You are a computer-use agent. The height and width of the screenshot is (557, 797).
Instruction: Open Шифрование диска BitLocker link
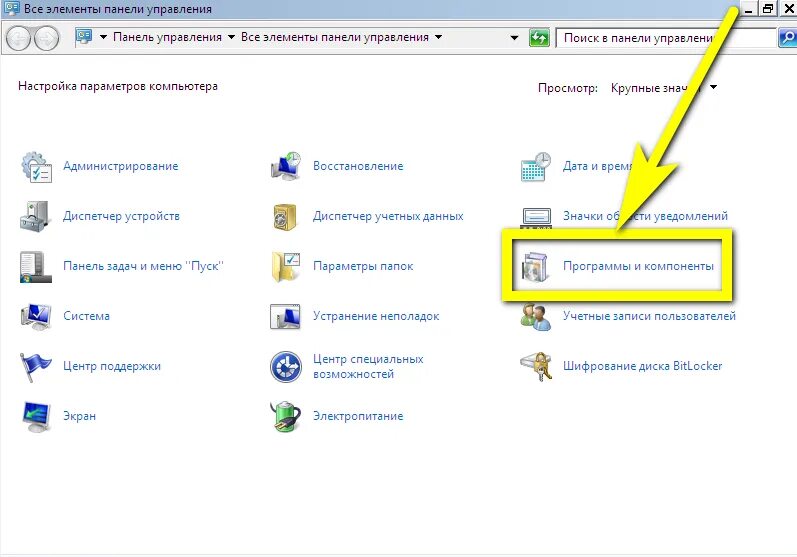click(x=642, y=366)
